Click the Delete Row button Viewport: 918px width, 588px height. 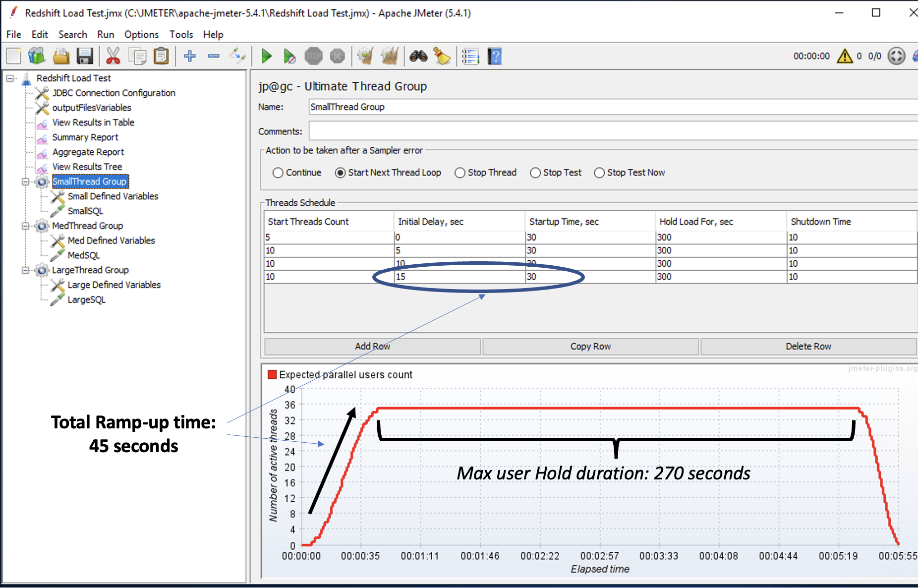click(808, 347)
